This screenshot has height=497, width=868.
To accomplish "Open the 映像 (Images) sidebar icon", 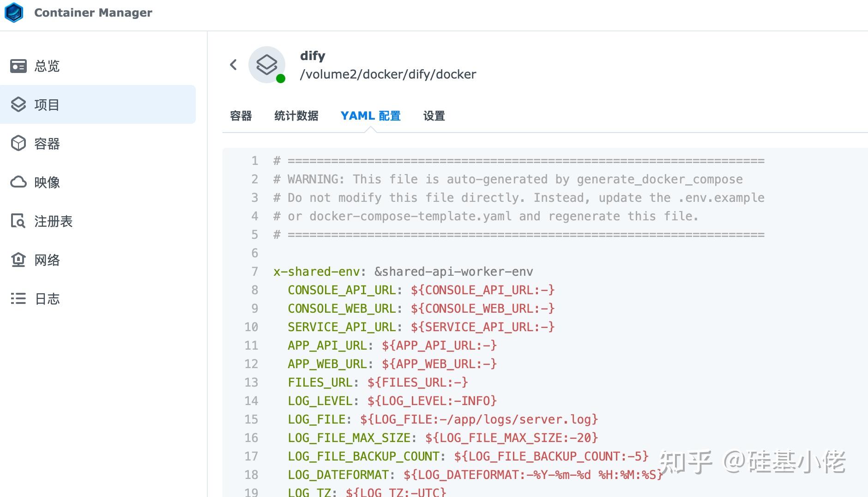I will point(18,182).
